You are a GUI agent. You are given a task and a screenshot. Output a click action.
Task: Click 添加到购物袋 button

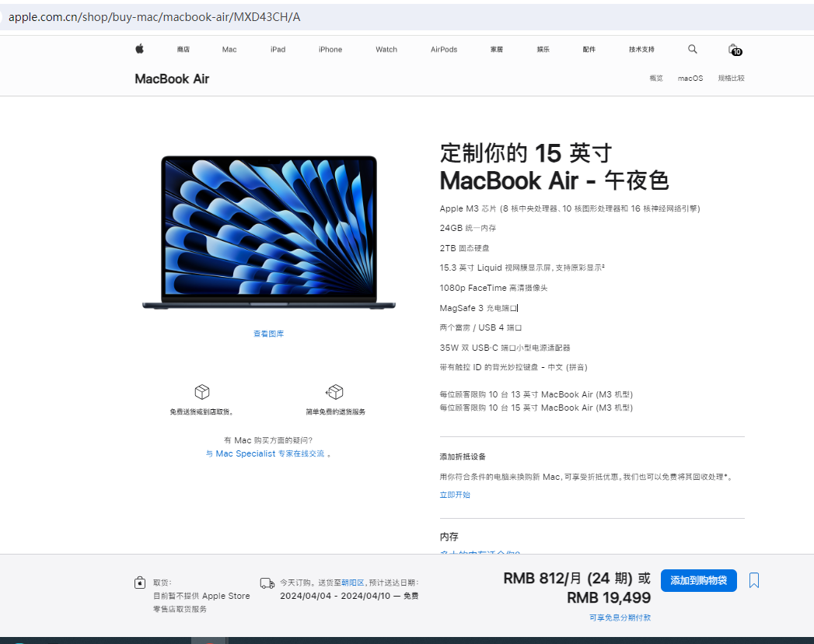click(x=699, y=580)
